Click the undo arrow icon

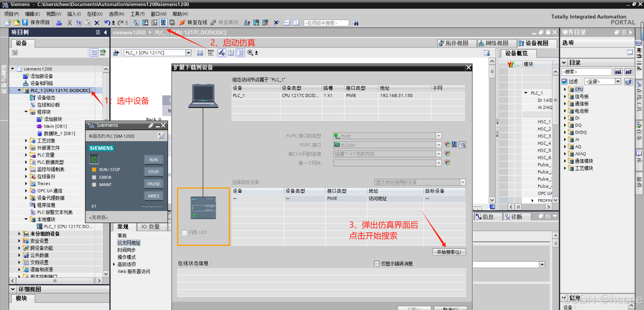click(x=107, y=23)
